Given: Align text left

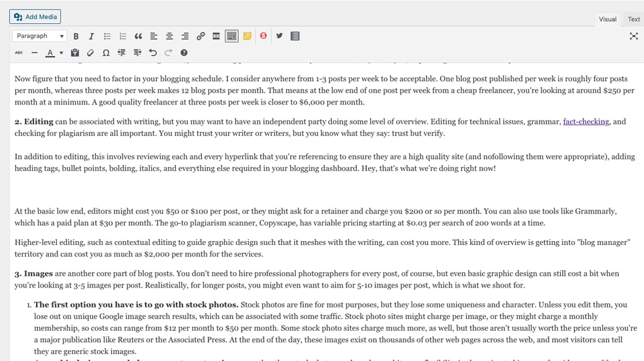Looking at the screenshot, I should point(154,36).
